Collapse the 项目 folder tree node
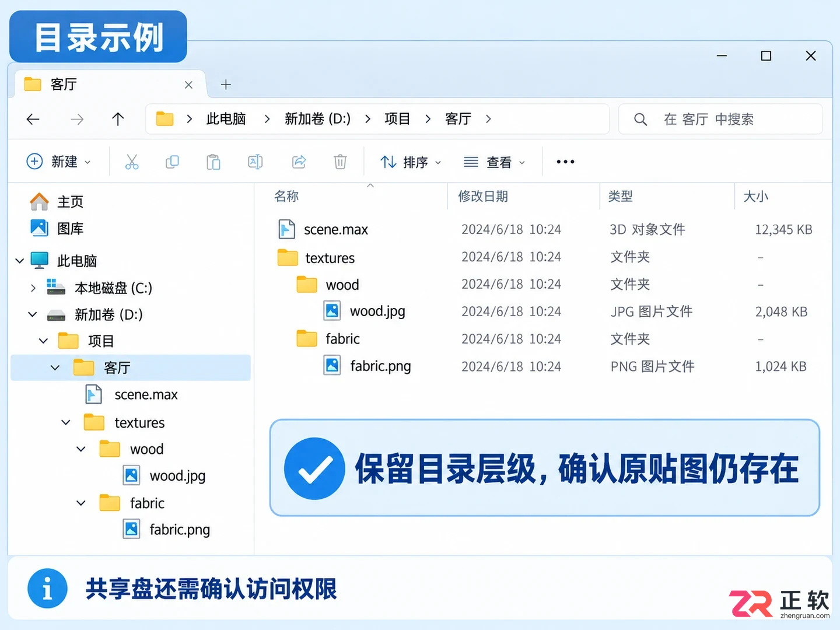Viewport: 840px width, 630px height. 43,341
